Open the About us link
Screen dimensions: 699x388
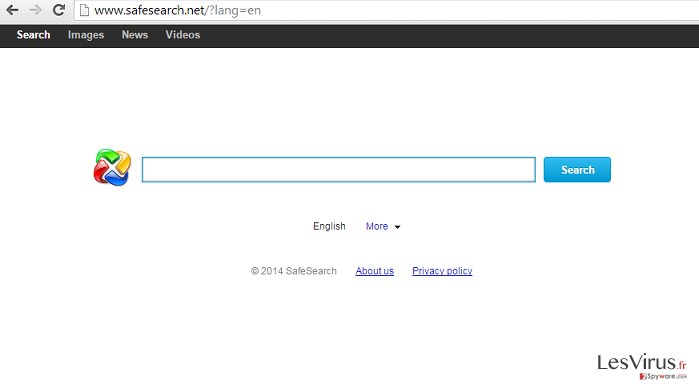[x=374, y=271]
